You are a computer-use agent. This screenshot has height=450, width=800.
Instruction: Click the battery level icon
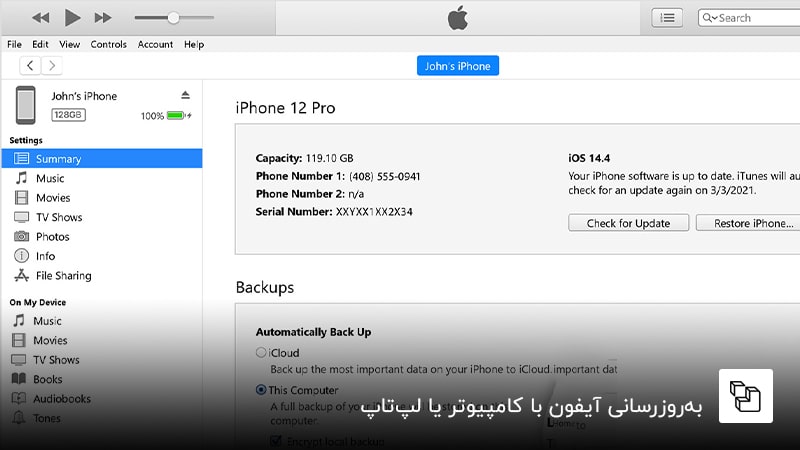click(178, 115)
